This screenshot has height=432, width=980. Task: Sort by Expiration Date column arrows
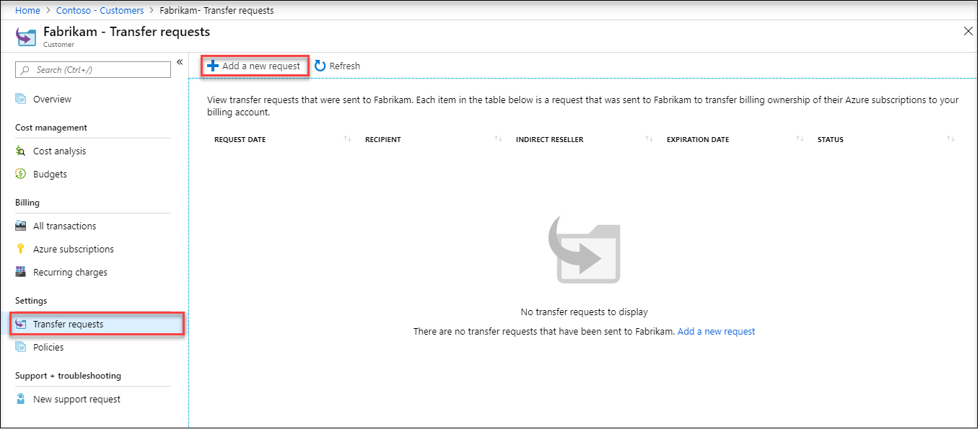click(800, 138)
